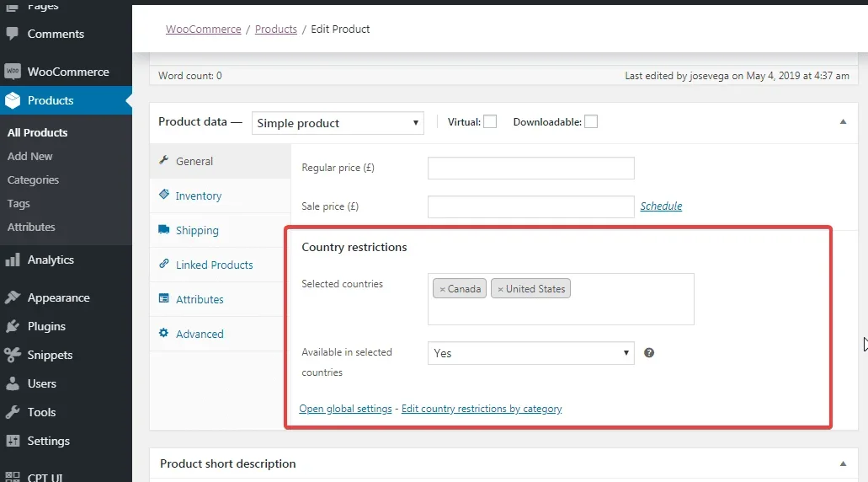Remove United States from selected countries

pyautogui.click(x=500, y=289)
